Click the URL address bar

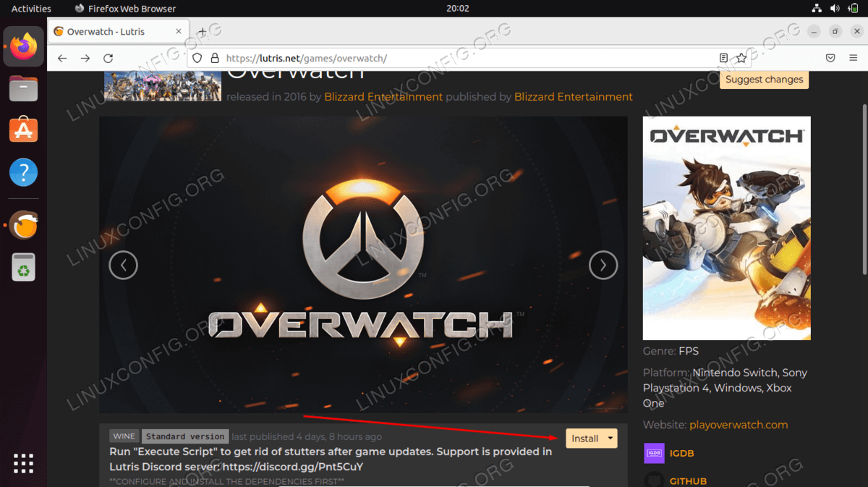(x=469, y=58)
